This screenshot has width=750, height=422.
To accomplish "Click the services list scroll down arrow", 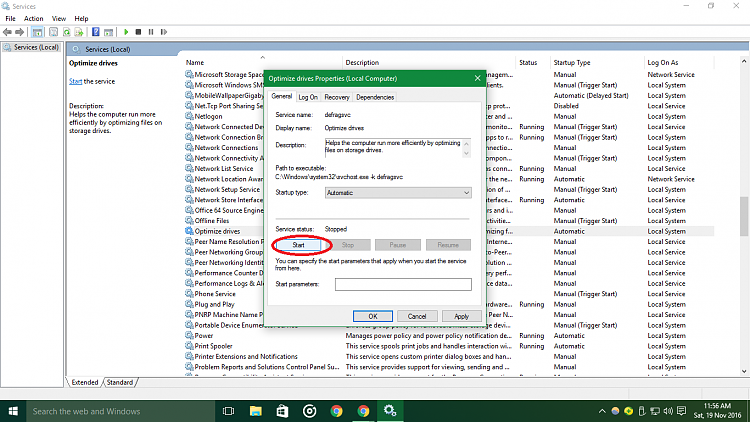I will pos(744,371).
